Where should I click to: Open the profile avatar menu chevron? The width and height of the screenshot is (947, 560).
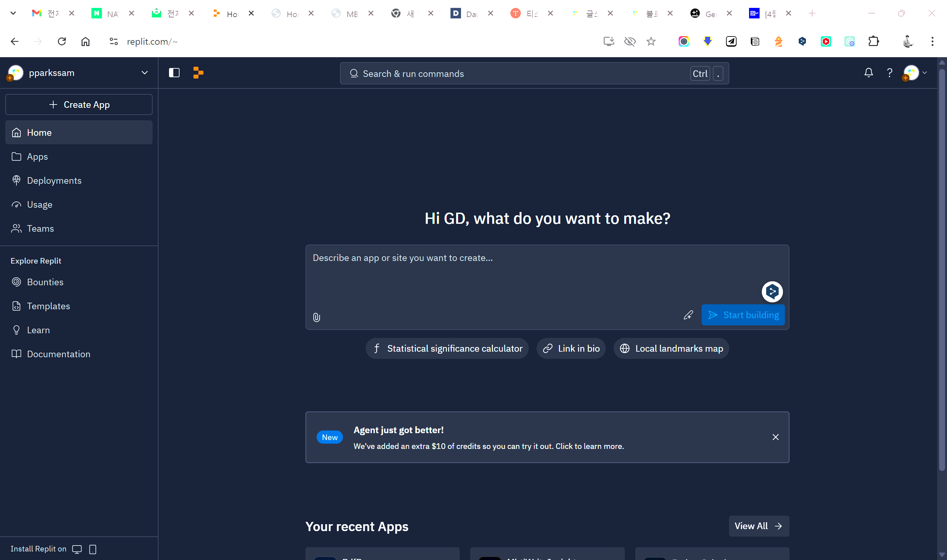(x=924, y=72)
